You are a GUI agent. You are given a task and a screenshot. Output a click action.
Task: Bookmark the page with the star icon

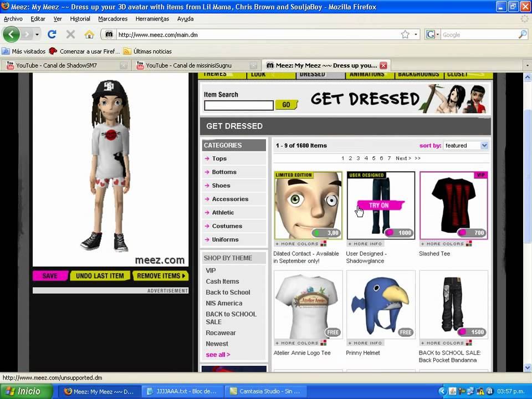[x=405, y=34]
